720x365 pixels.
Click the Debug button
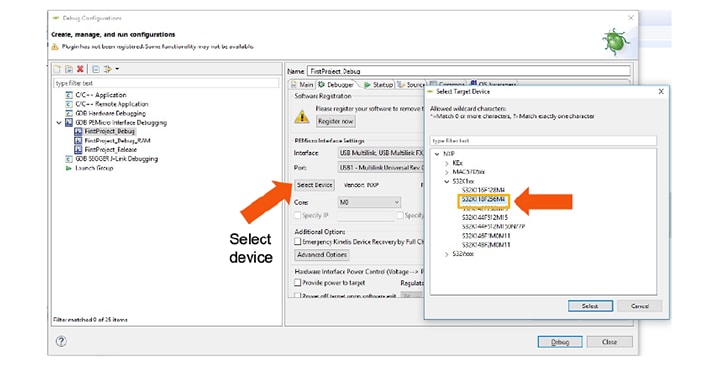[x=560, y=342]
